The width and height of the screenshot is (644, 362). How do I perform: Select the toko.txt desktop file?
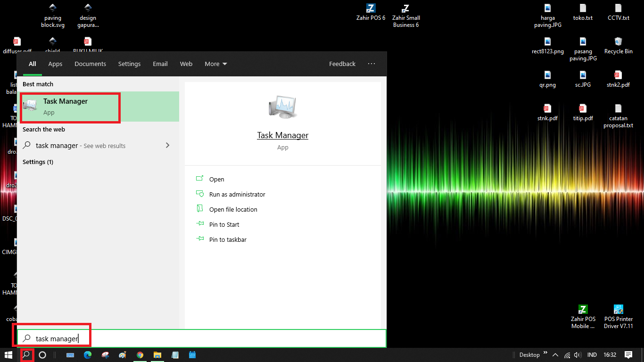click(583, 13)
